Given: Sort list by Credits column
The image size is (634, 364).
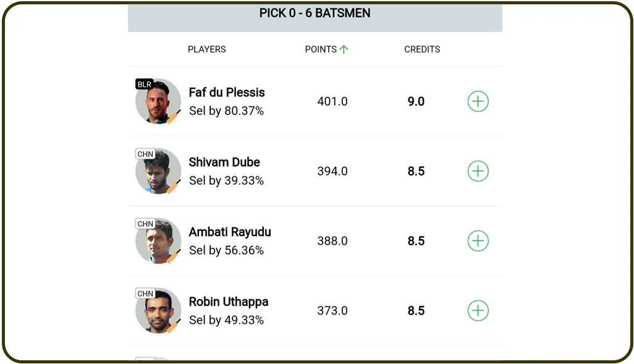Looking at the screenshot, I should [422, 49].
